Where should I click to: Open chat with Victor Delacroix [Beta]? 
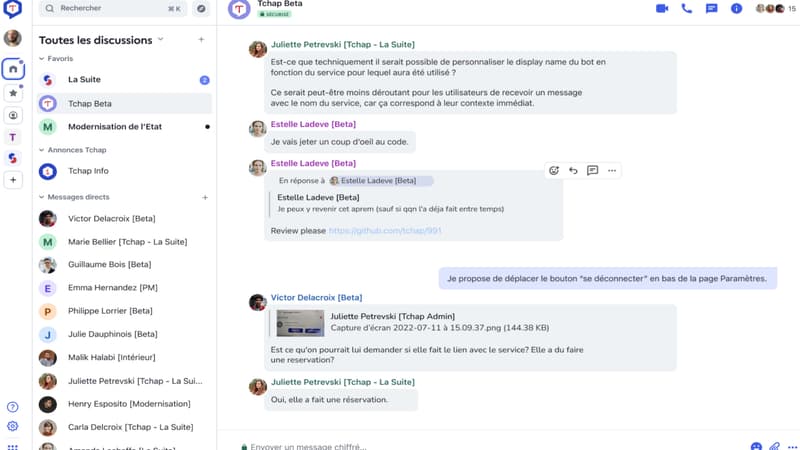[124, 218]
